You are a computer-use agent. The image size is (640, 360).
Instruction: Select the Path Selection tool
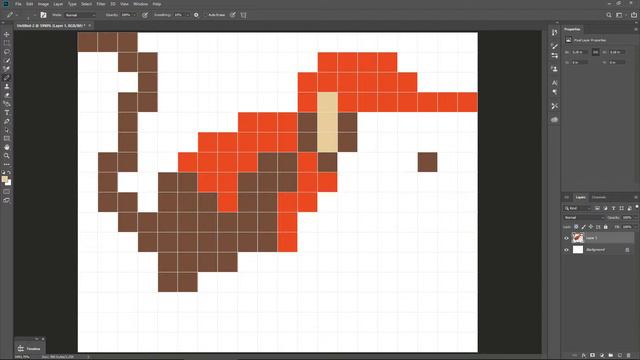7,130
